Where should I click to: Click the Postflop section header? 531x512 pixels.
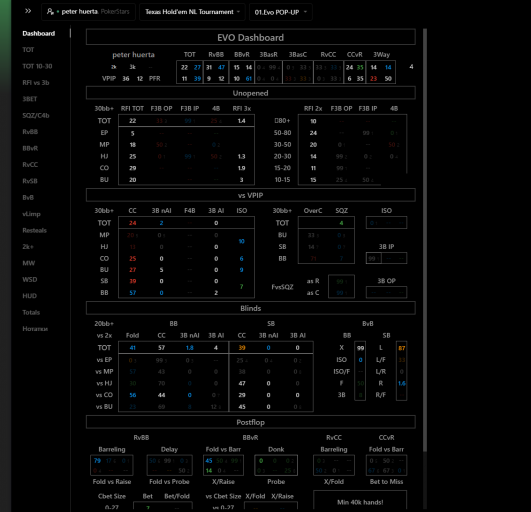click(251, 422)
